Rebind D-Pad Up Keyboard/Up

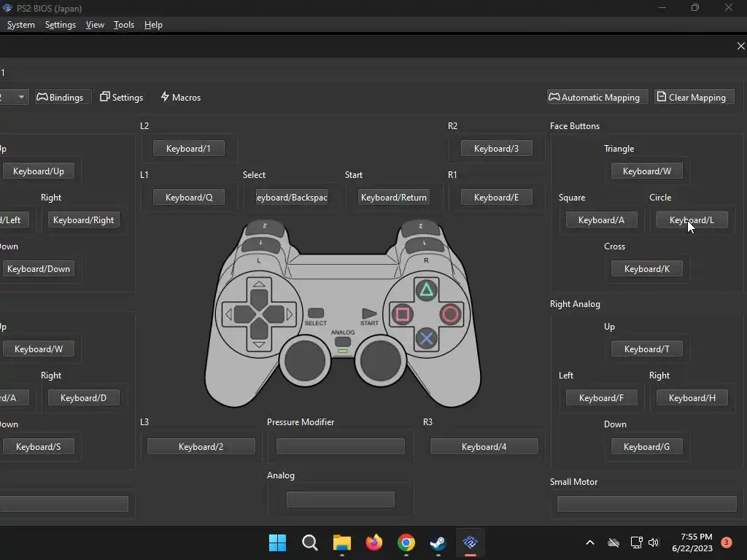tap(39, 171)
